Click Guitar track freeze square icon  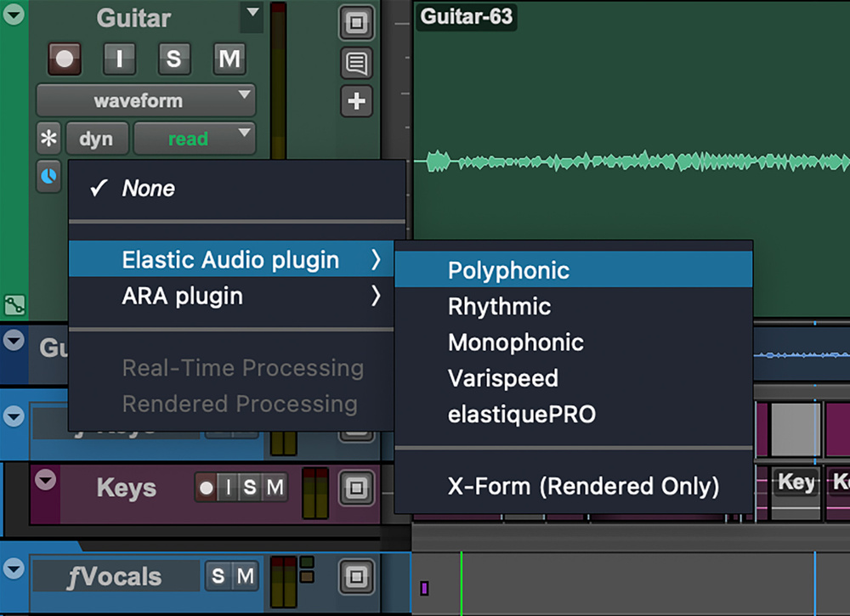click(x=356, y=23)
